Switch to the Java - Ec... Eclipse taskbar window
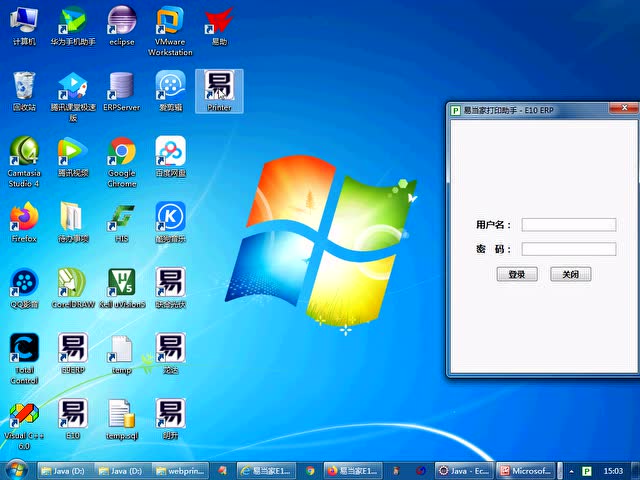This screenshot has width=640, height=480. (x=464, y=471)
